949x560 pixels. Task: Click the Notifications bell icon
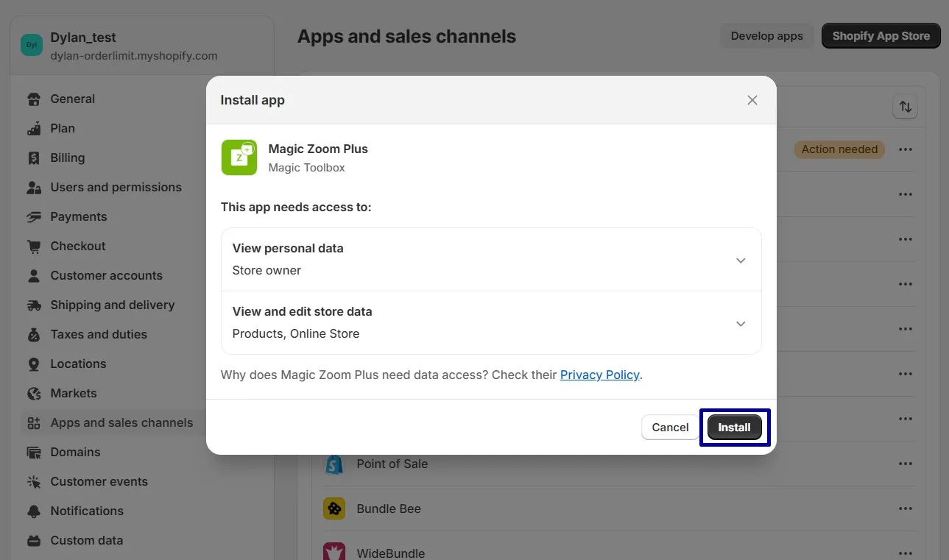click(x=34, y=511)
